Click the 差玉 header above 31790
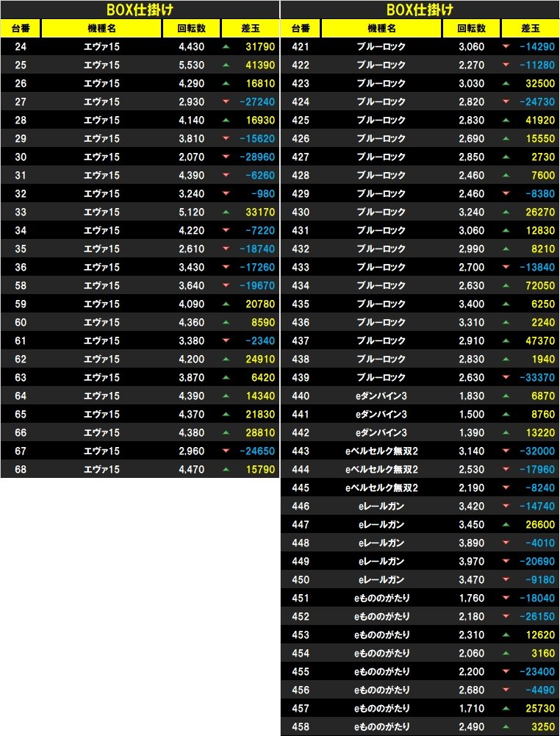This screenshot has height=736, width=560. (x=250, y=29)
